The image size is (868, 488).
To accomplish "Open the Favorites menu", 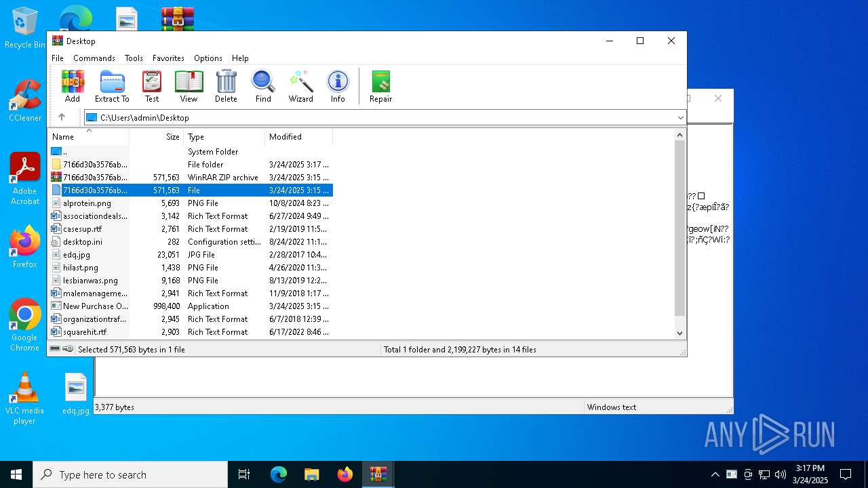I will tap(168, 58).
